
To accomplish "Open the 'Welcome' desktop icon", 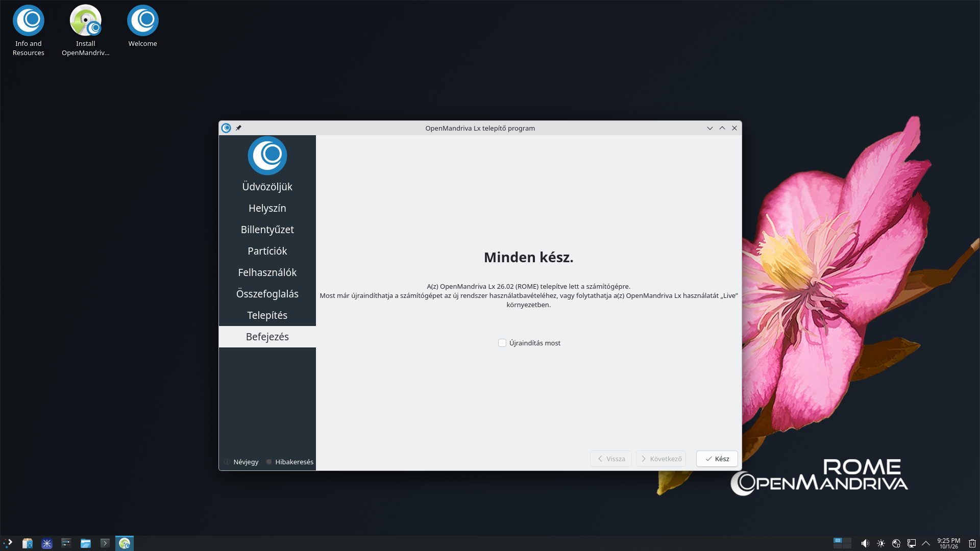I will click(x=143, y=27).
